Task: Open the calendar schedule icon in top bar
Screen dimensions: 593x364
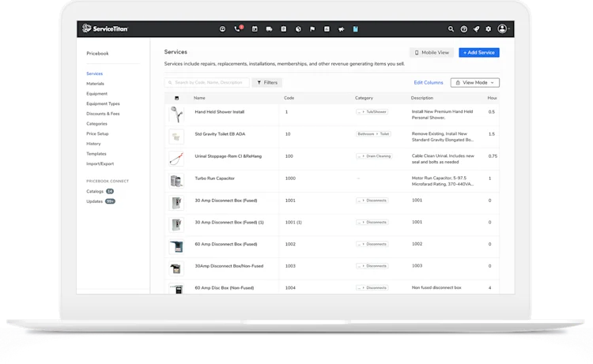Action: click(255, 29)
